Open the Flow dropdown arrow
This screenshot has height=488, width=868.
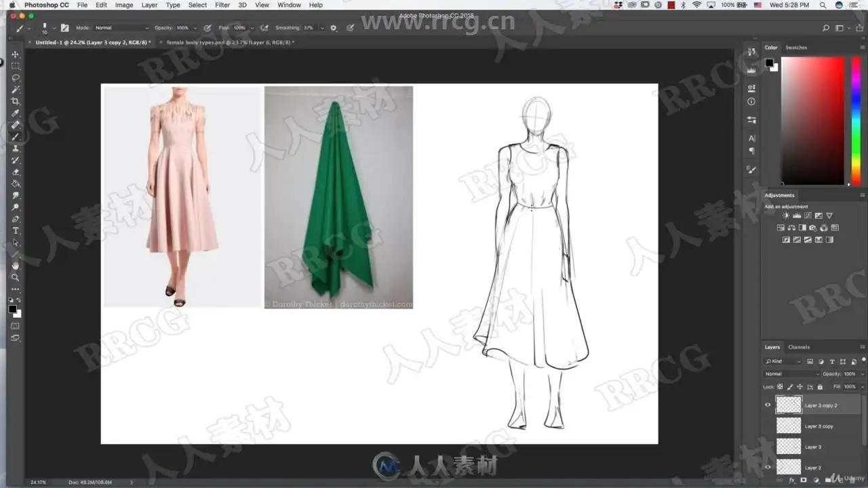click(x=252, y=28)
